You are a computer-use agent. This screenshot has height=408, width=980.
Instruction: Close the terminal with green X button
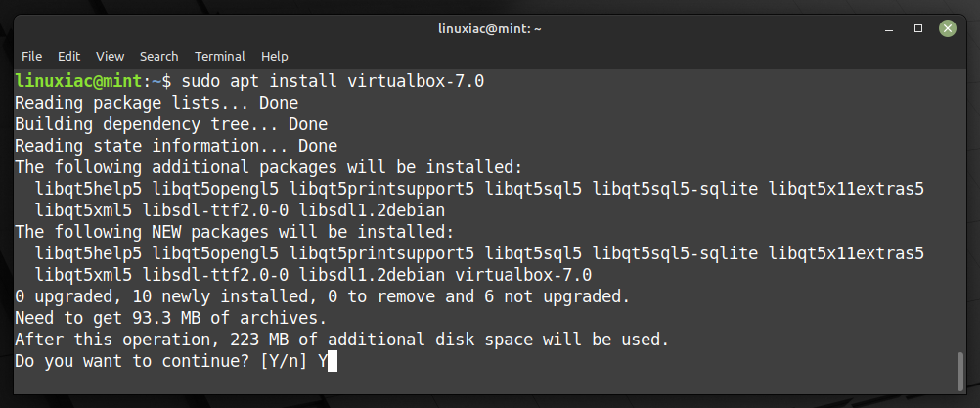[x=948, y=28]
